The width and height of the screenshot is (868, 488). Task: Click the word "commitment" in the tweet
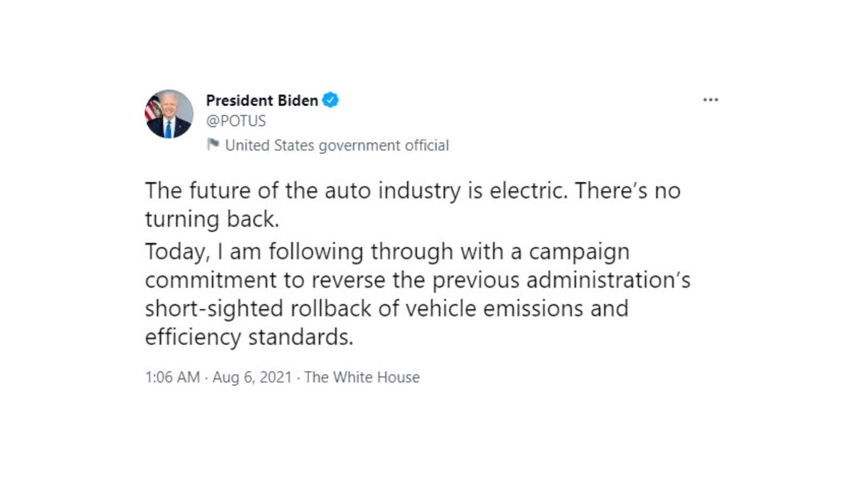(211, 280)
